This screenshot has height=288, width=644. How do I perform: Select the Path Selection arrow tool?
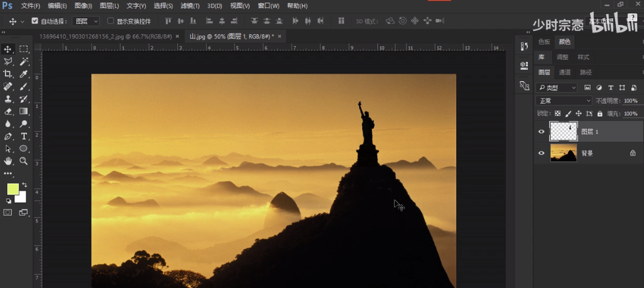[x=7, y=148]
